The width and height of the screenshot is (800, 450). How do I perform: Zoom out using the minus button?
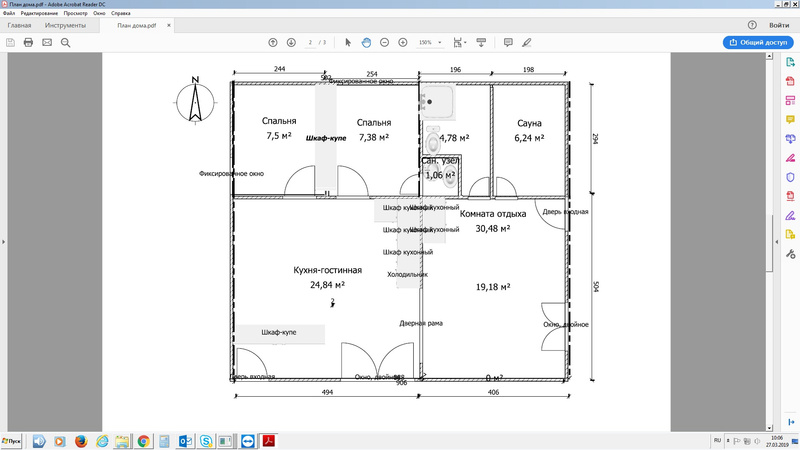click(x=384, y=43)
